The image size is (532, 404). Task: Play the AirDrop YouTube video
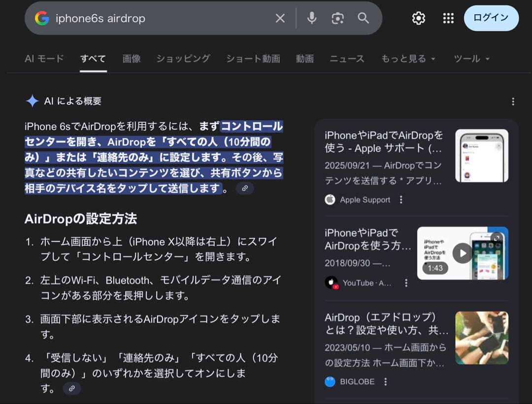pos(463,253)
